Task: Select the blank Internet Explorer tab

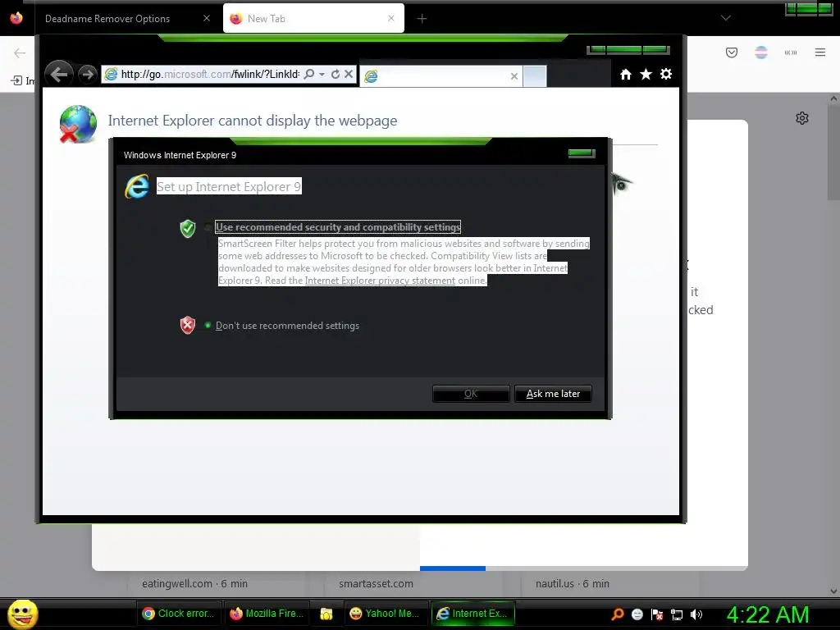Action: click(x=441, y=76)
